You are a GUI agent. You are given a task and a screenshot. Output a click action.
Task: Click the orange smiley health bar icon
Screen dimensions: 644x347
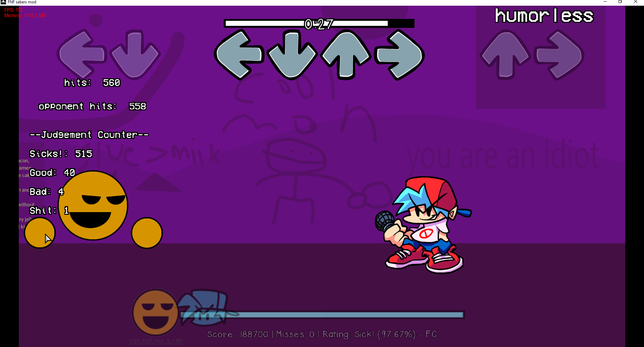[x=155, y=313]
